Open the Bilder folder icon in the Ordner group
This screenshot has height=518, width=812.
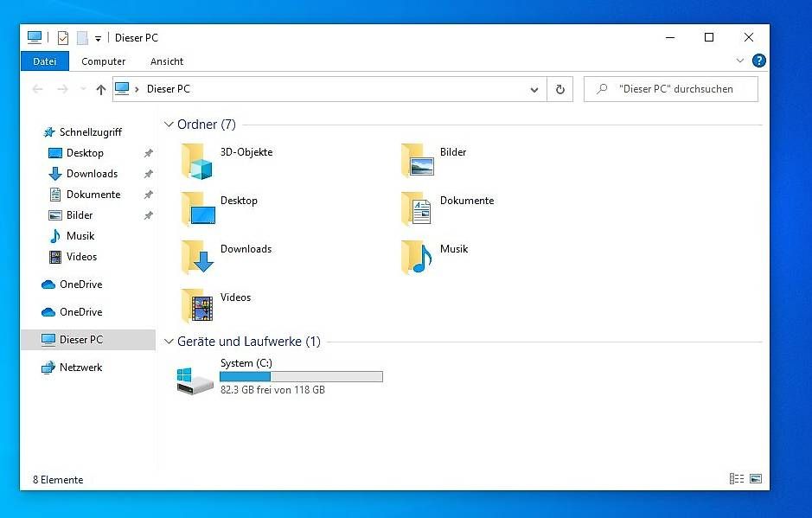(418, 161)
